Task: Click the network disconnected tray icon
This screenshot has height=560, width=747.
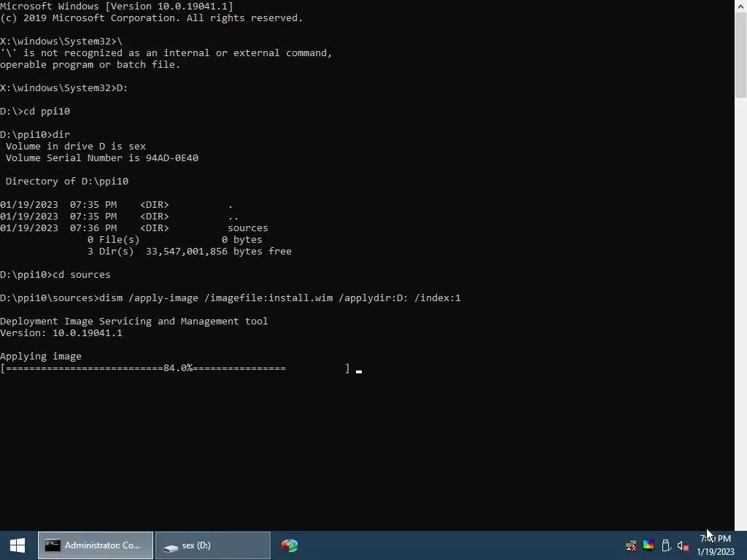Action: click(631, 545)
